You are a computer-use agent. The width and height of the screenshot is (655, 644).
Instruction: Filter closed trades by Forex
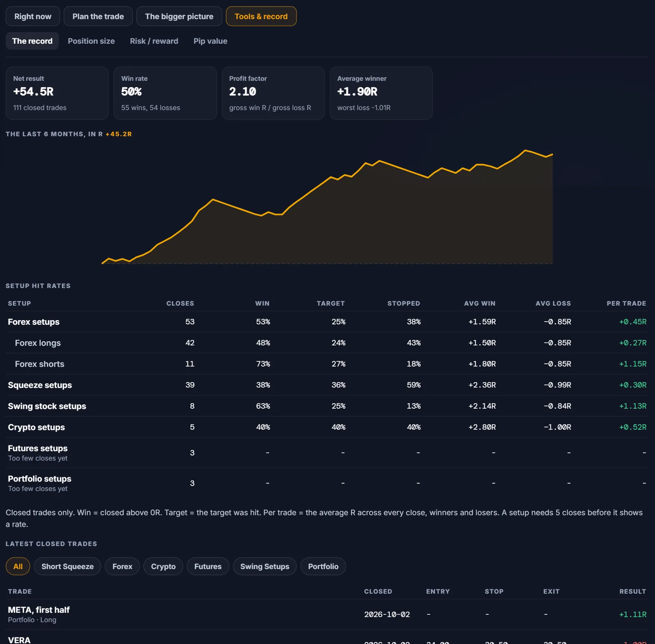pos(122,566)
